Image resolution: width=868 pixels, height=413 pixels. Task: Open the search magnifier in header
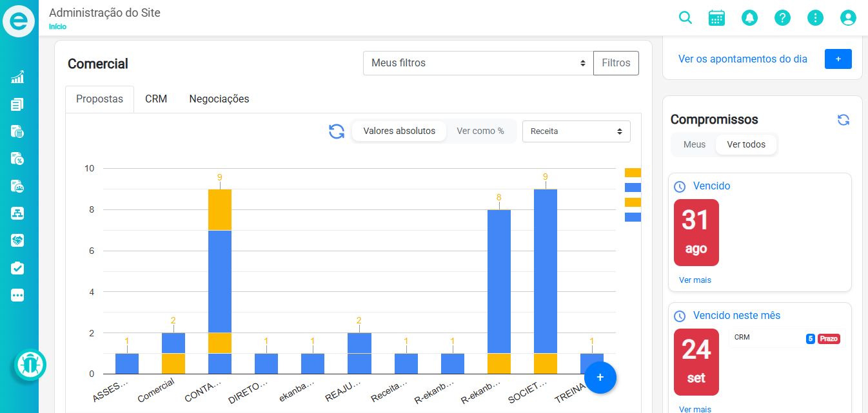coord(686,17)
